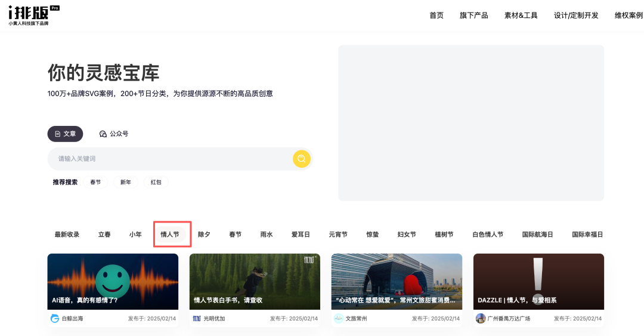The image size is (644, 336).
Task: Click the 广州番禺万达广场 account name
Action: tap(509, 318)
